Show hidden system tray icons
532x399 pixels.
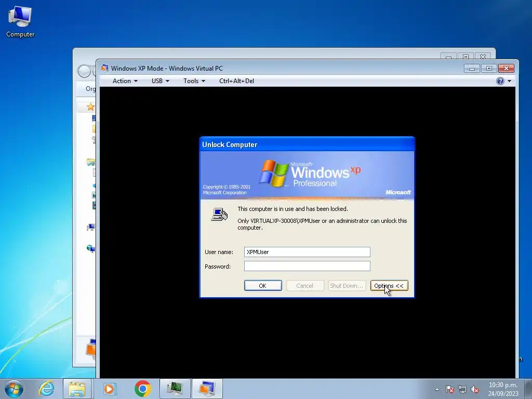pyautogui.click(x=437, y=389)
